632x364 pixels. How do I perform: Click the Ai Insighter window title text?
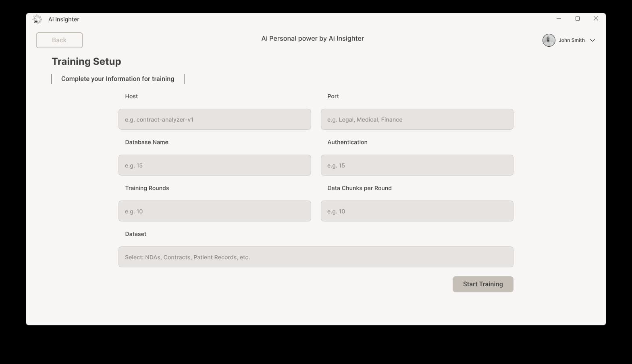(x=64, y=19)
